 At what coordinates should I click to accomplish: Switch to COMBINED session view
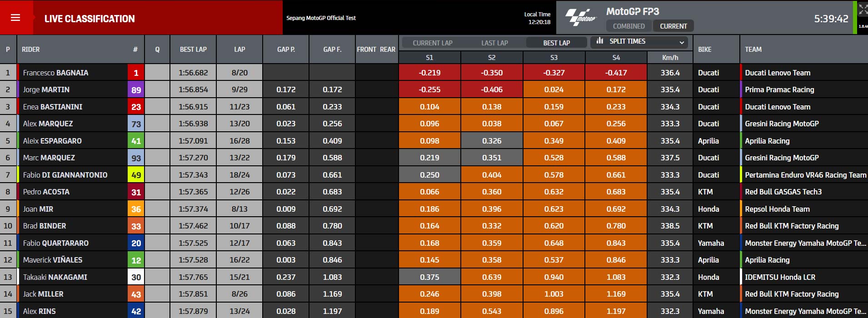(x=629, y=26)
